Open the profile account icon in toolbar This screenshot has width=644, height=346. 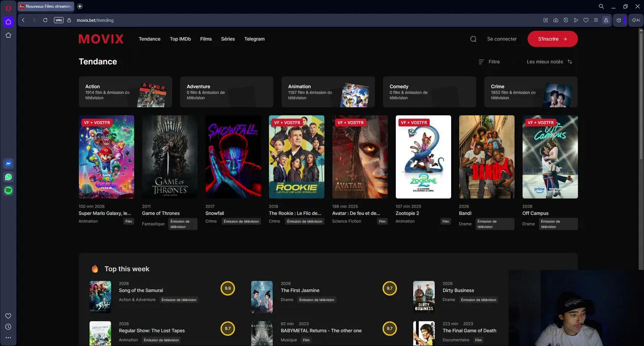coord(606,20)
